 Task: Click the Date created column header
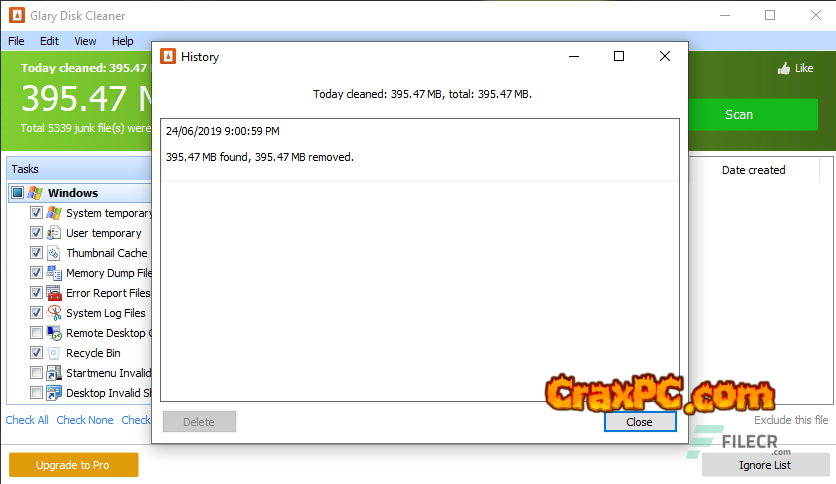pos(753,170)
